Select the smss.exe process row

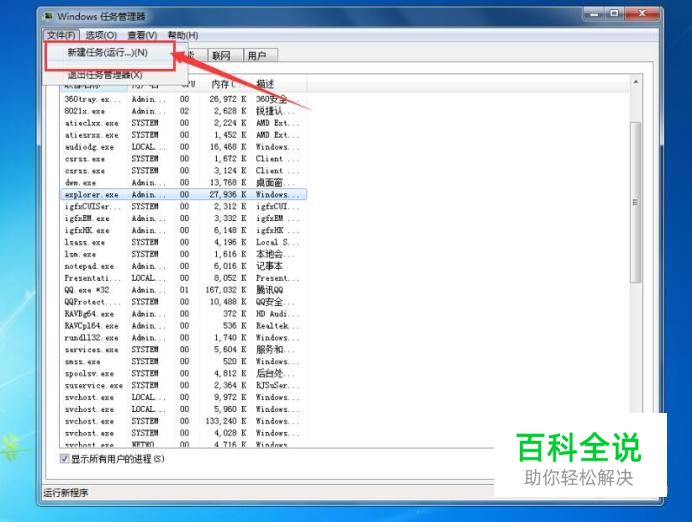(183, 361)
